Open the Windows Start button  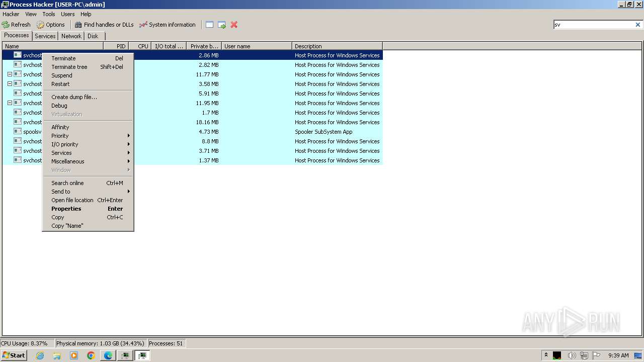(14, 355)
